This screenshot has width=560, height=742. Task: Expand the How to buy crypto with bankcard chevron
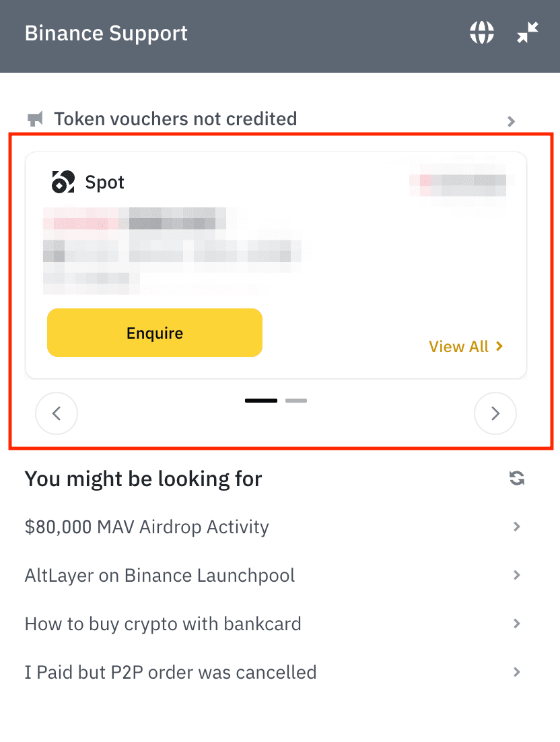[x=517, y=623]
